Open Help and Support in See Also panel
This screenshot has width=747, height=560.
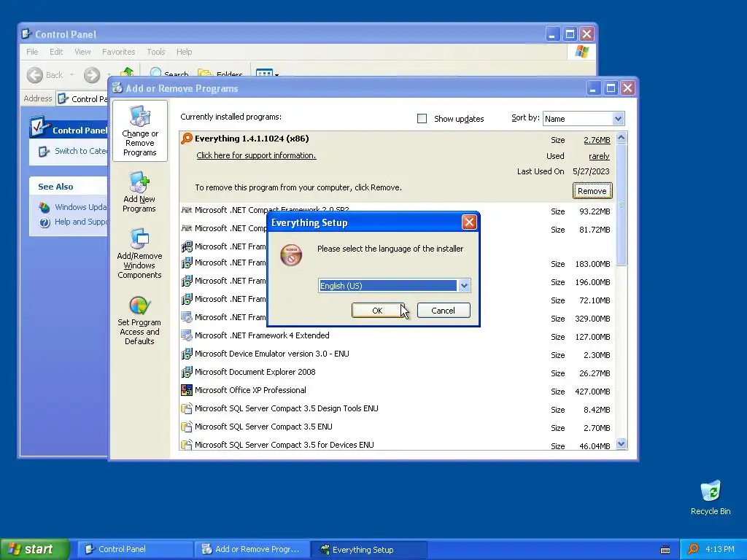80,222
